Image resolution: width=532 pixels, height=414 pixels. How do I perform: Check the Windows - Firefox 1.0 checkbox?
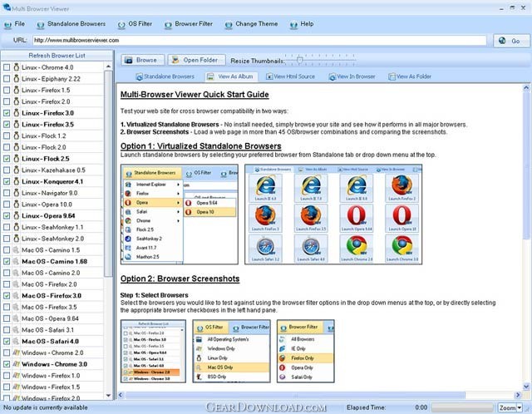tap(7, 376)
